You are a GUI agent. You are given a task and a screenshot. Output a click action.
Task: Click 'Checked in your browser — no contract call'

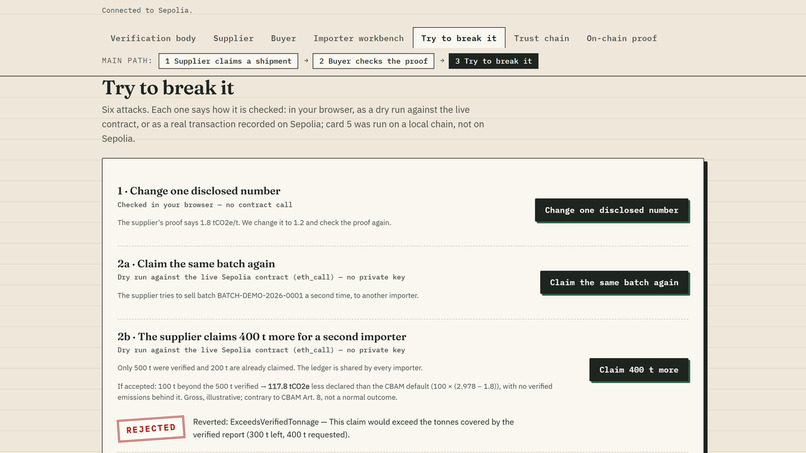click(x=205, y=205)
